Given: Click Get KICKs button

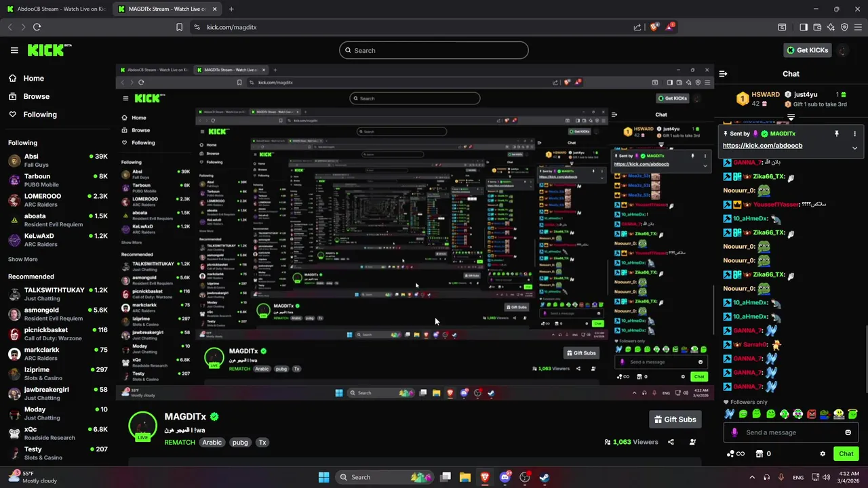Looking at the screenshot, I should [807, 50].
